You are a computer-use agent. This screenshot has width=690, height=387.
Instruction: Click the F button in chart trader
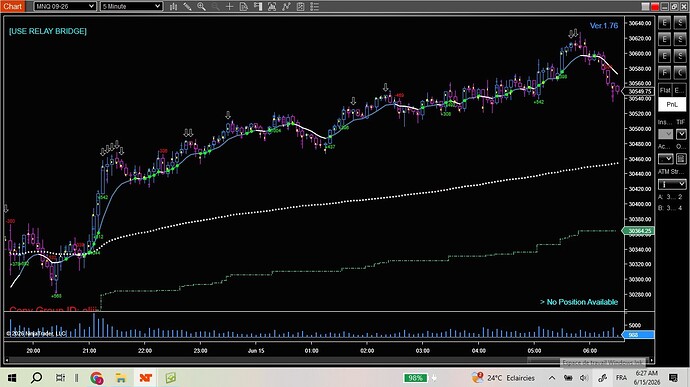pyautogui.click(x=664, y=73)
